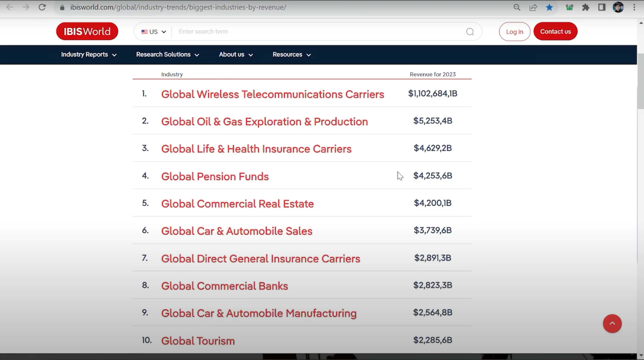Click the share page icon in address bar
The height and width of the screenshot is (360, 644).
533,7
